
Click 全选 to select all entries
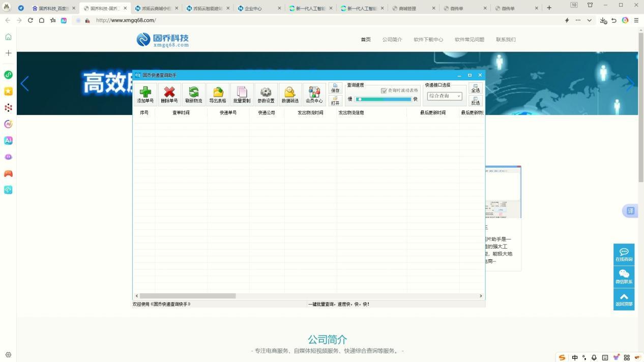[x=475, y=88]
